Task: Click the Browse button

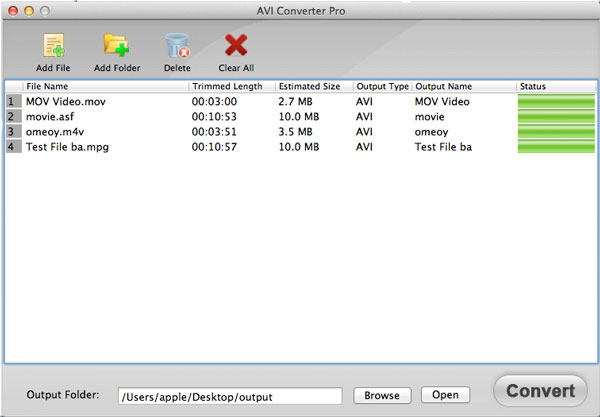Action: pyautogui.click(x=382, y=395)
